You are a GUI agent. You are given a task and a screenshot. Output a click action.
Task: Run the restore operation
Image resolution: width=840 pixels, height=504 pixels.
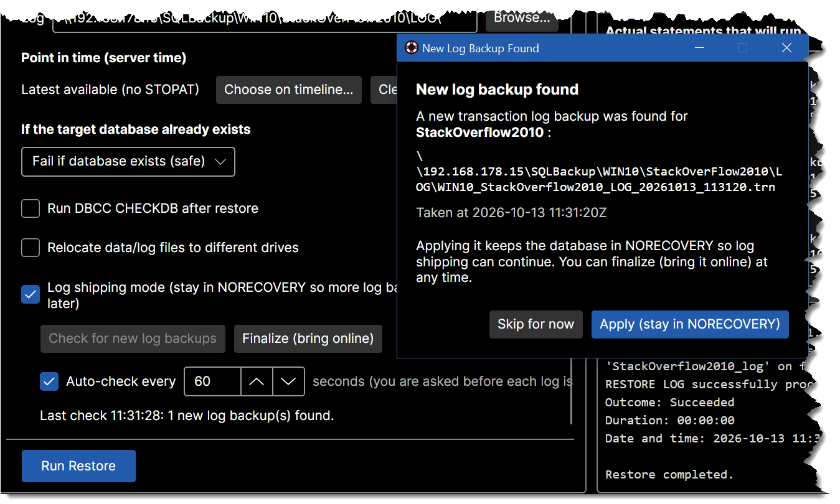coord(78,466)
